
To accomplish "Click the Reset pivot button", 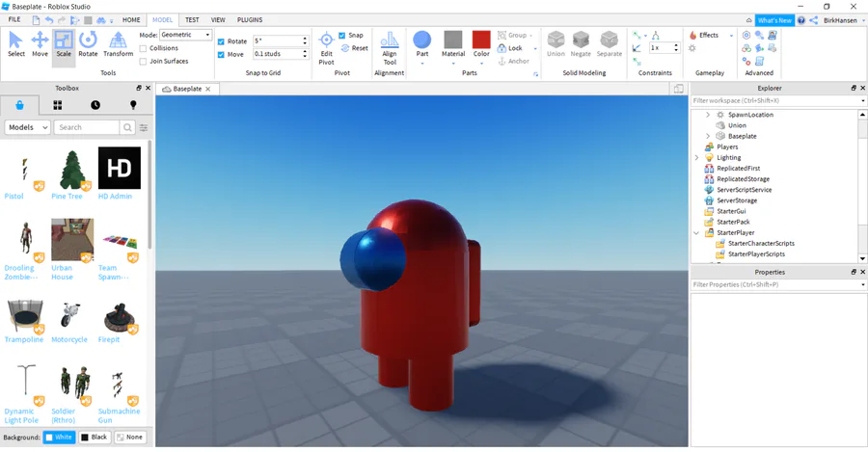I will pyautogui.click(x=354, y=48).
